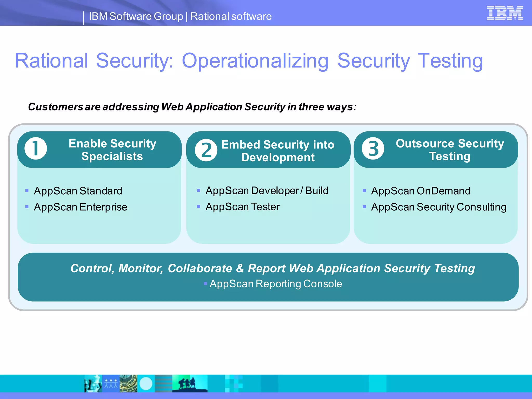Select the Outsource Security Testing header
The height and width of the screenshot is (399, 532).
(x=450, y=150)
